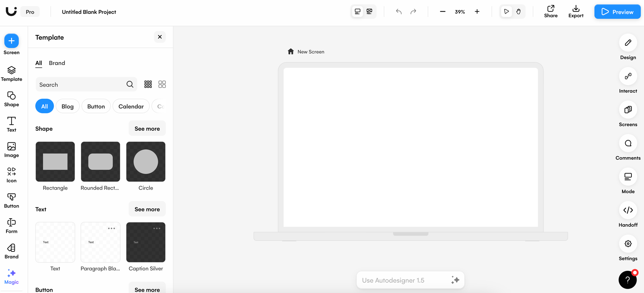Image resolution: width=644 pixels, height=293 pixels.
Task: Click the Icon library tool
Action: pyautogui.click(x=12, y=175)
